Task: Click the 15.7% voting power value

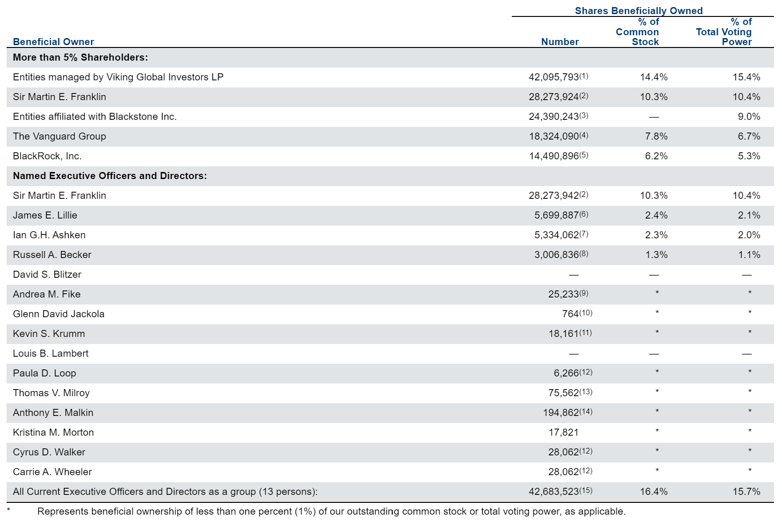Action: pyautogui.click(x=746, y=492)
